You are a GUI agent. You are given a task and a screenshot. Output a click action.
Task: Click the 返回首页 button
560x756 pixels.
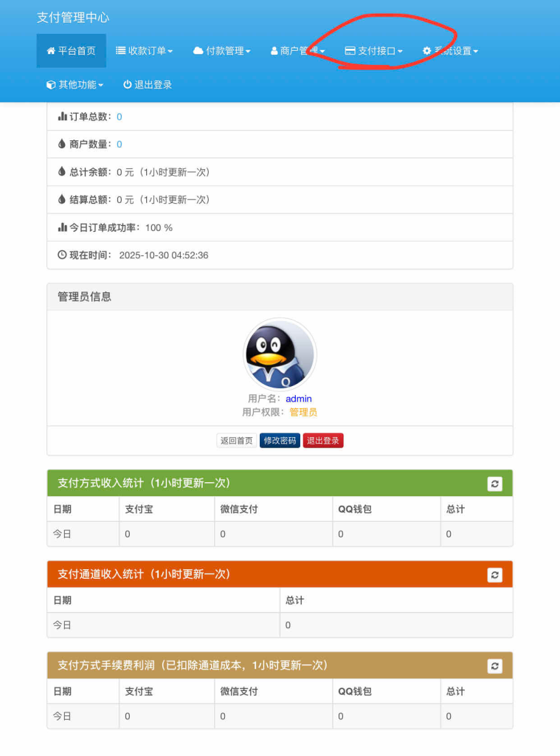pyautogui.click(x=237, y=441)
